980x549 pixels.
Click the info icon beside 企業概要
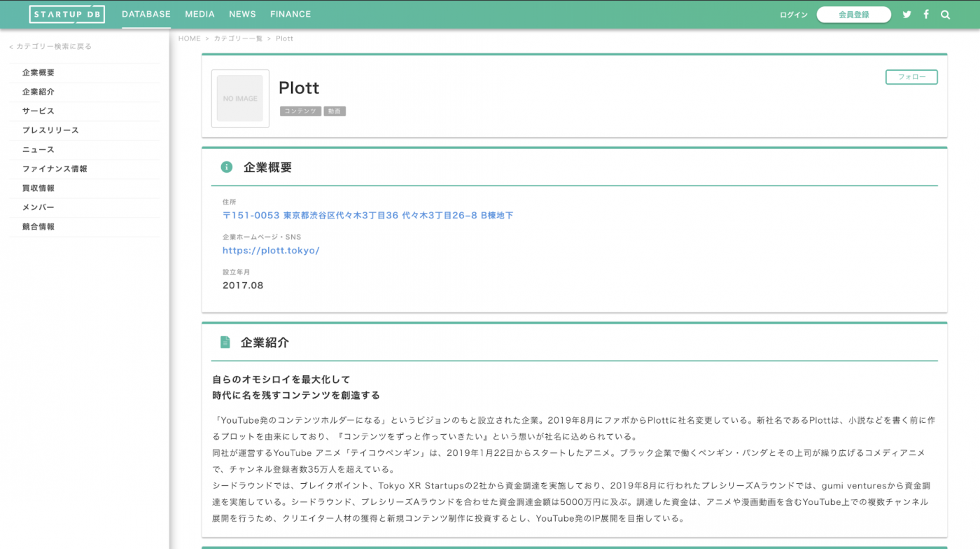click(225, 167)
